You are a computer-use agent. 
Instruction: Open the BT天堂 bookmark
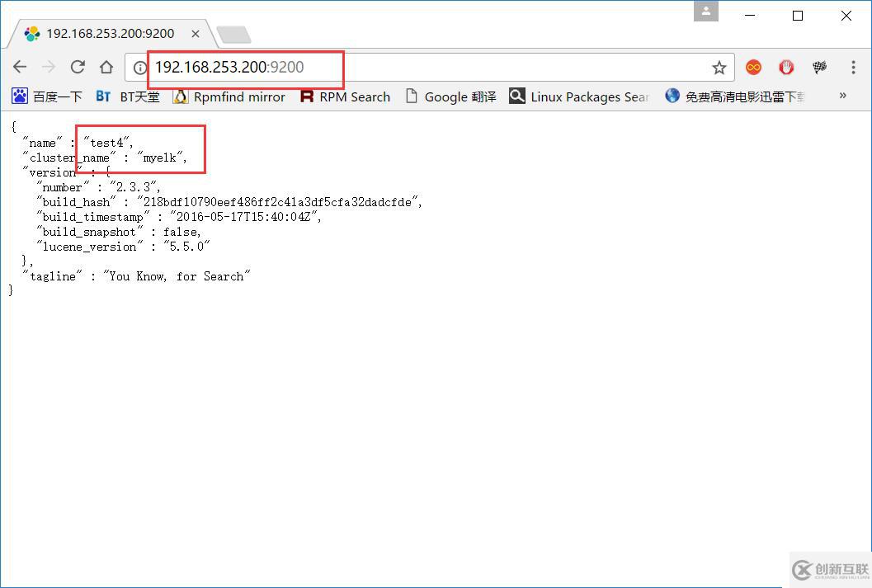pos(128,96)
